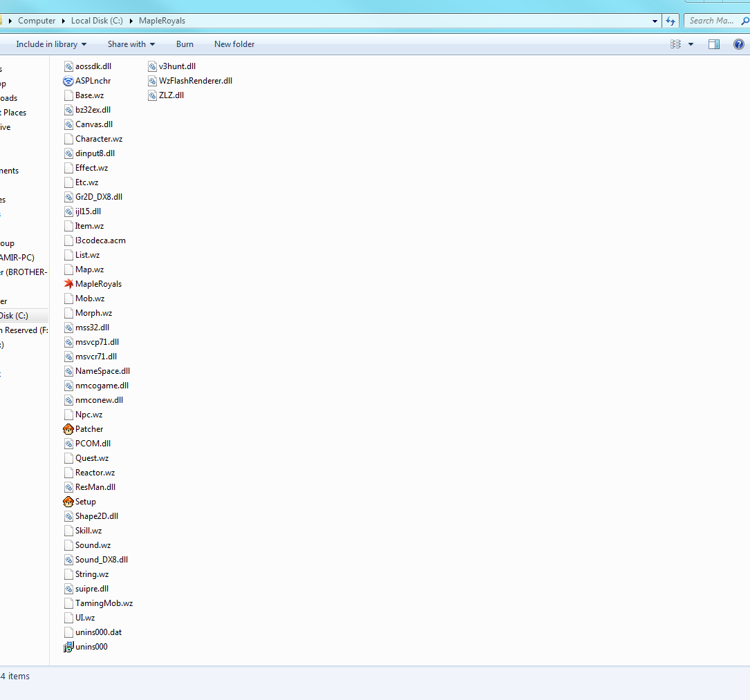
Task: Select Sound_DX8.dll file name
Action: [102, 560]
